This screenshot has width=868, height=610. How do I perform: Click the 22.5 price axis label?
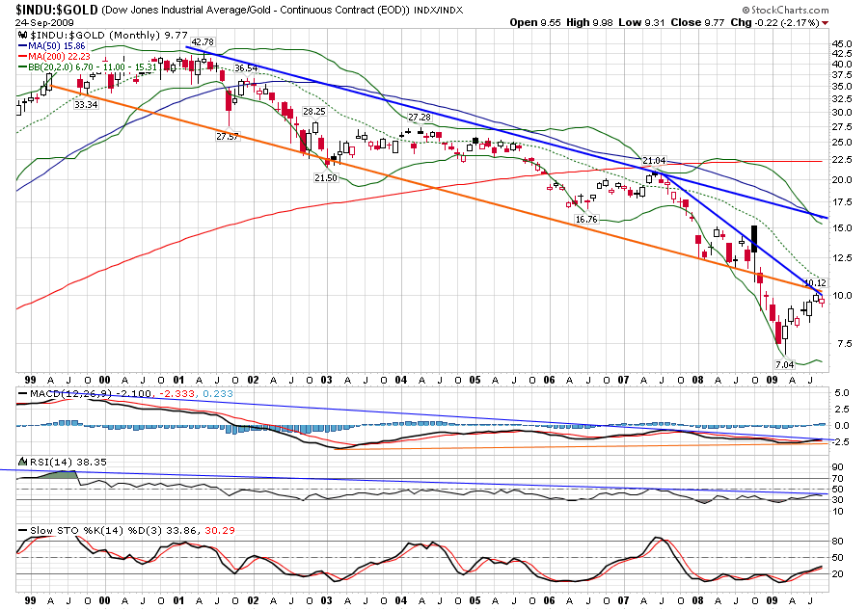point(842,159)
